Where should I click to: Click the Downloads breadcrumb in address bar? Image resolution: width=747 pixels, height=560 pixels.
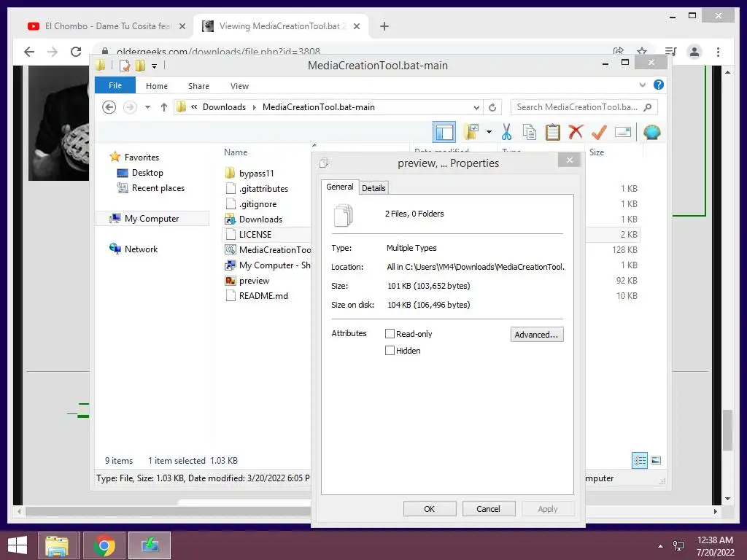click(x=224, y=107)
